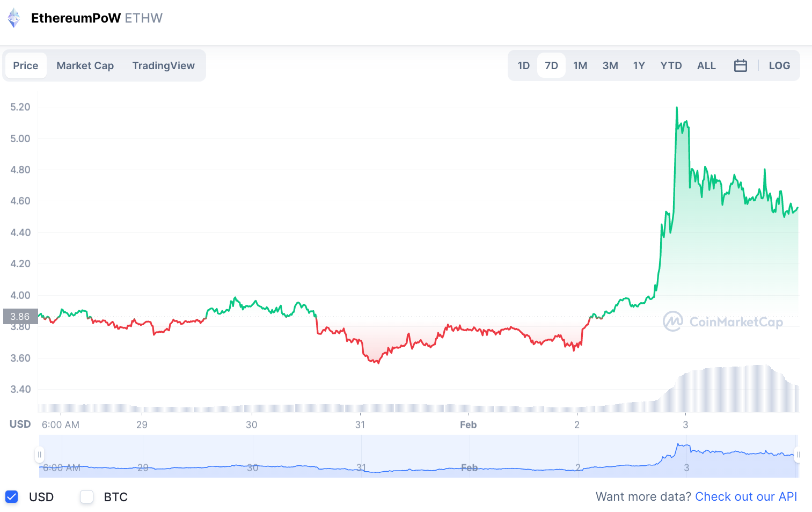812x512 pixels.
Task: Uncheck the USD checkbox
Action: coord(12,496)
